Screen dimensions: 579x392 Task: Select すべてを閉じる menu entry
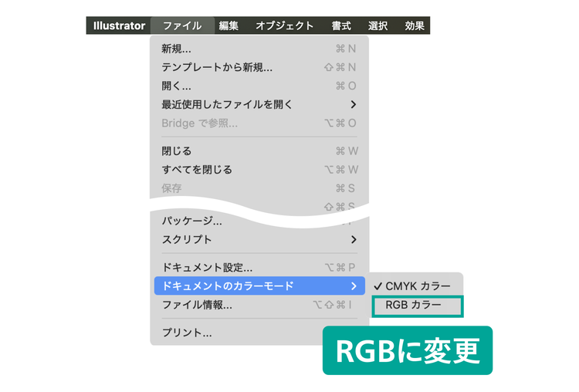tap(259, 170)
